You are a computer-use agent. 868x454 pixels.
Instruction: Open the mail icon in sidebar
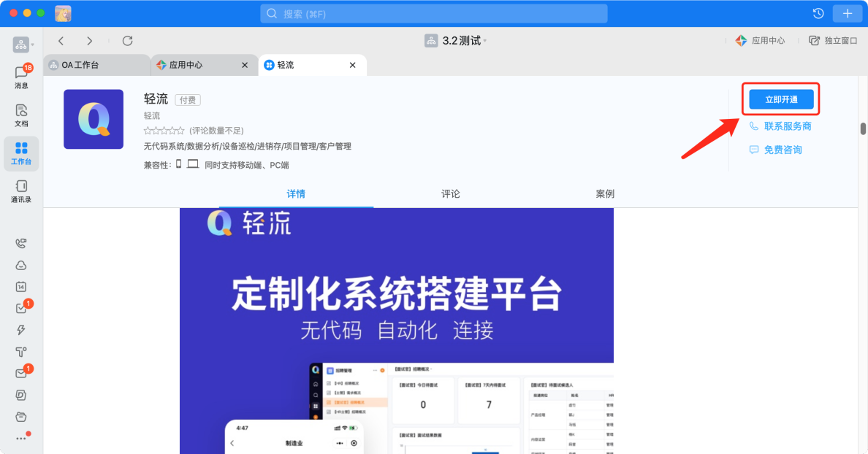coord(21,373)
